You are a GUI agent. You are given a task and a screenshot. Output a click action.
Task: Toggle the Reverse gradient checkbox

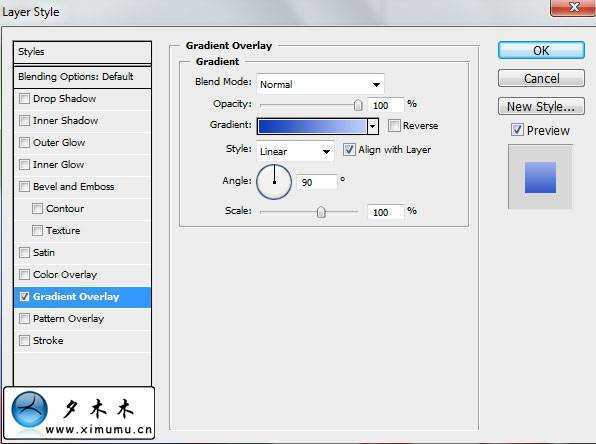click(x=394, y=125)
